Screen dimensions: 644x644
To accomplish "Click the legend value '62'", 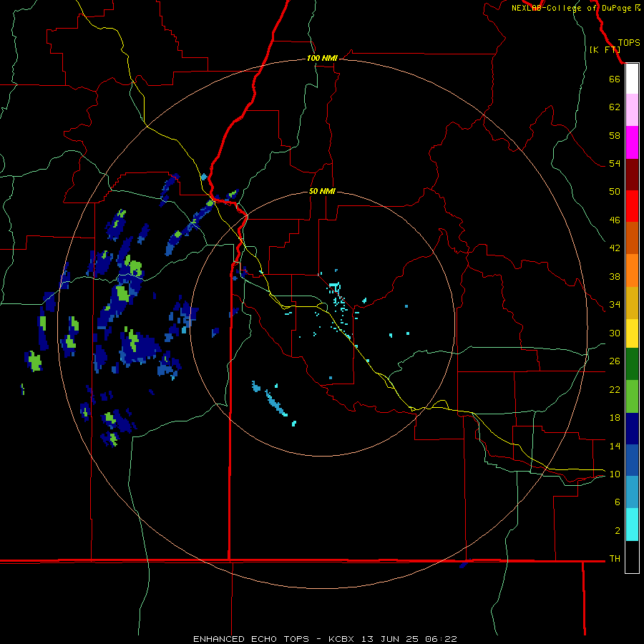I will pos(615,107).
